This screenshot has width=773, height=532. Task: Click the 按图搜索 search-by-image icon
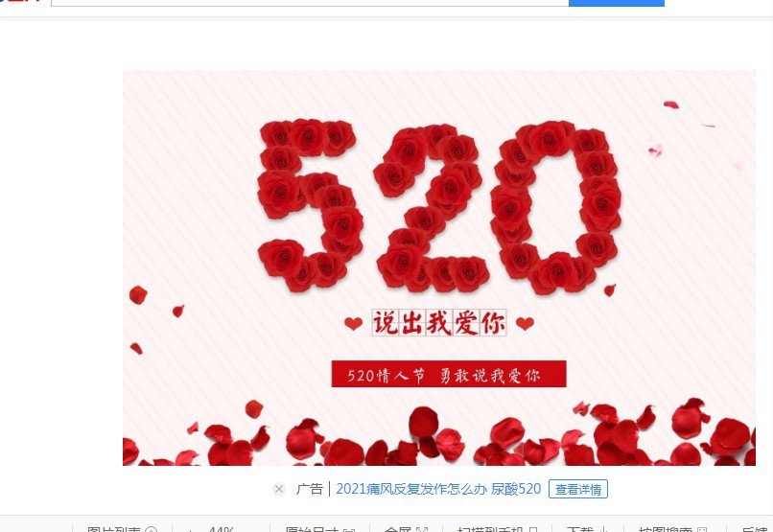(x=701, y=530)
